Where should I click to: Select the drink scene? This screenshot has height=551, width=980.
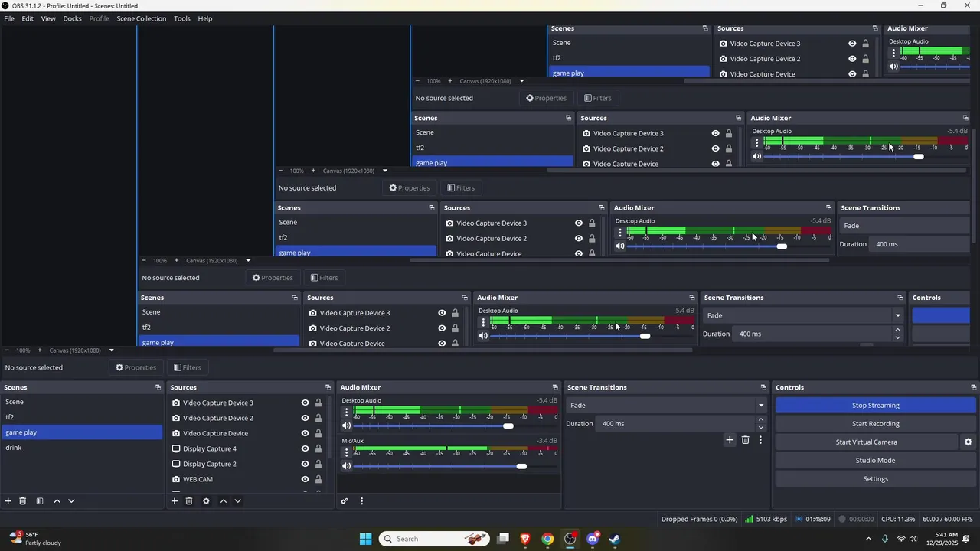click(82, 448)
